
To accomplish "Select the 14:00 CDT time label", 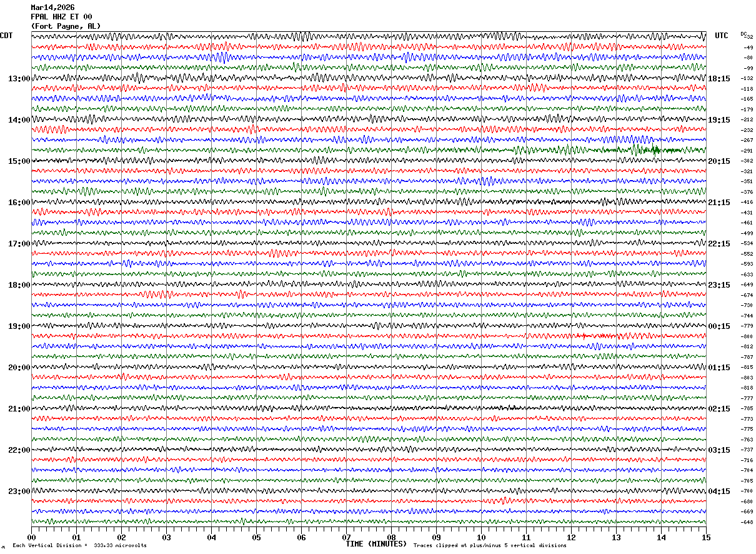I will point(19,120).
